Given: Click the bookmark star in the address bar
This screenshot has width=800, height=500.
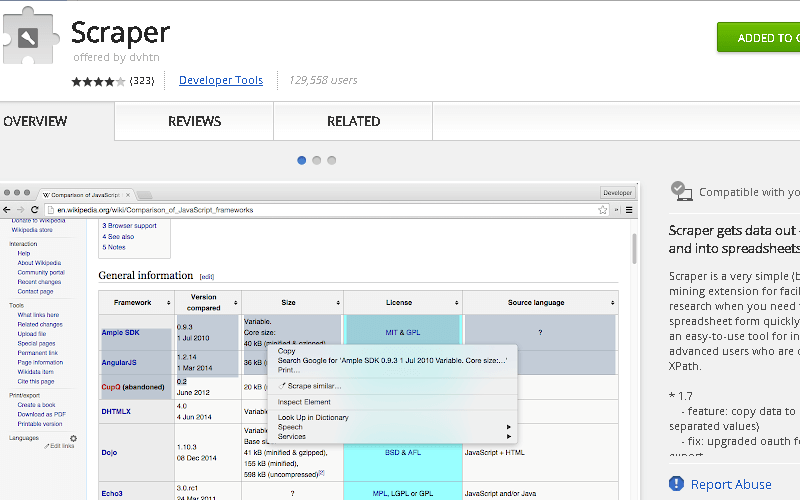Looking at the screenshot, I should pyautogui.click(x=603, y=210).
